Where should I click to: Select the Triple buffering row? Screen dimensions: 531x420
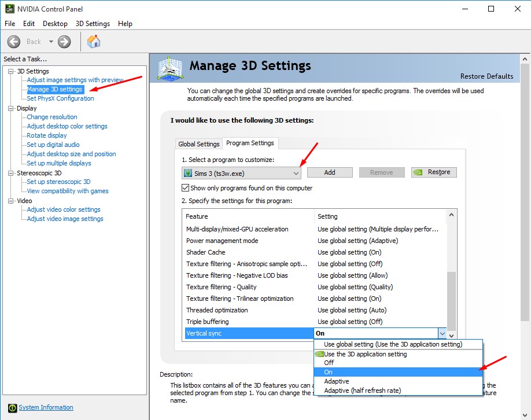point(316,322)
